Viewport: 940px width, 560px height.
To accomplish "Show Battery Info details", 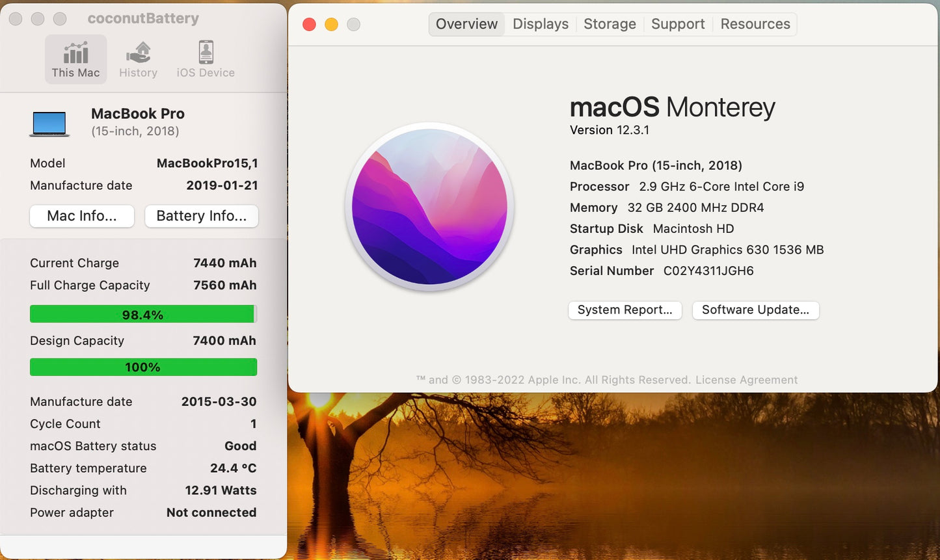I will tap(201, 216).
